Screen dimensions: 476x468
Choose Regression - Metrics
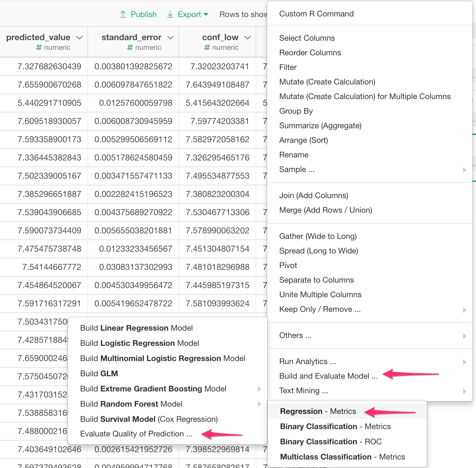318,411
